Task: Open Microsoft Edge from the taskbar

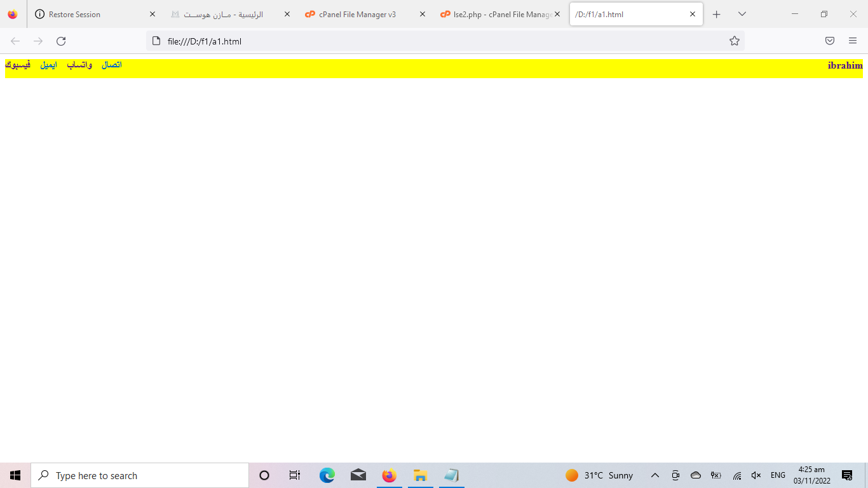Action: coord(327,475)
